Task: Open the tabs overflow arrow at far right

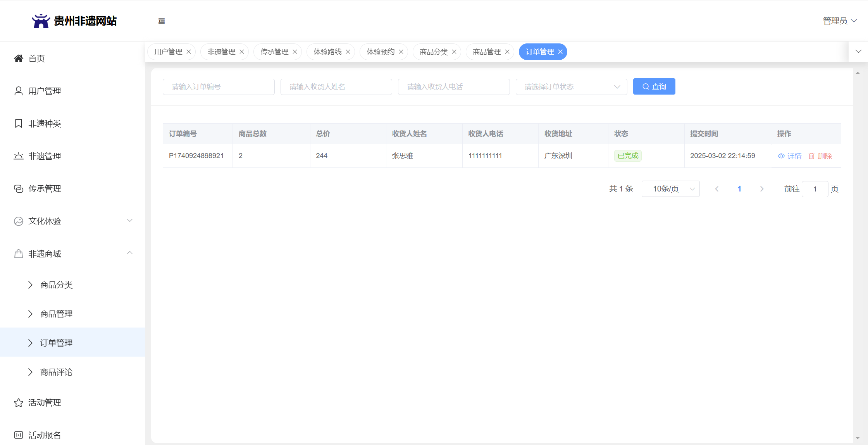Action: click(x=858, y=52)
